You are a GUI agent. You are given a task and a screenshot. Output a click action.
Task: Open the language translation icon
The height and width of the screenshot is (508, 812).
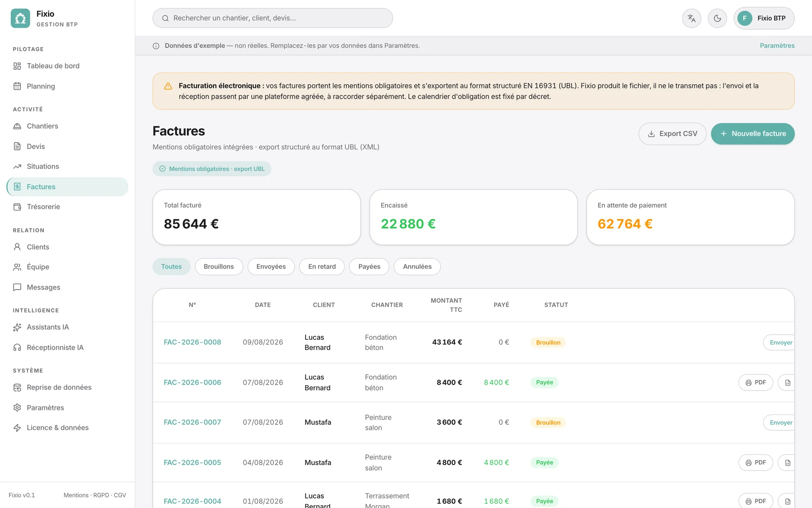coord(692,18)
